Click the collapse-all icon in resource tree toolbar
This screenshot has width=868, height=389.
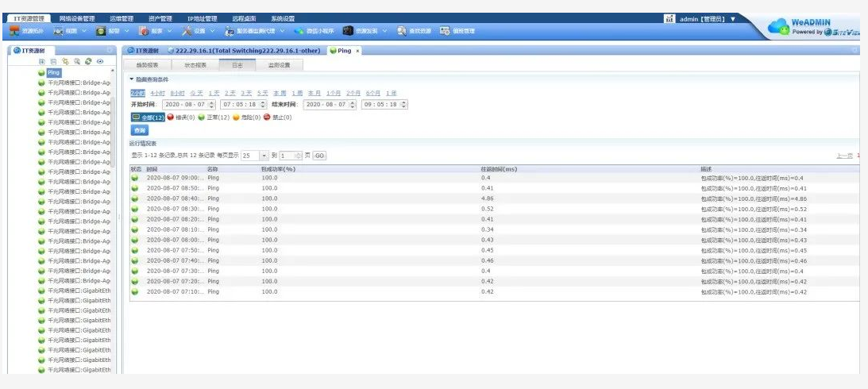(x=54, y=61)
